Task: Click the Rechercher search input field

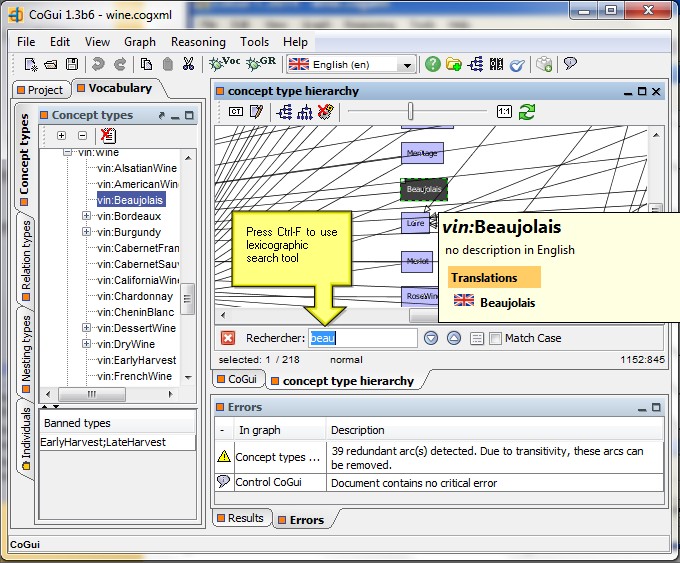Action: coord(363,338)
